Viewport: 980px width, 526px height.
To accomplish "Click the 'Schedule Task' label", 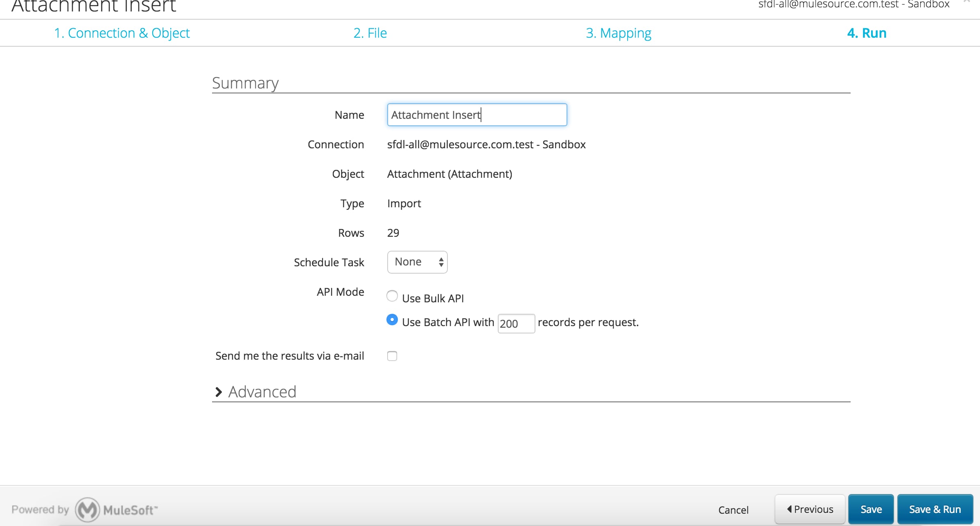I will pos(329,262).
